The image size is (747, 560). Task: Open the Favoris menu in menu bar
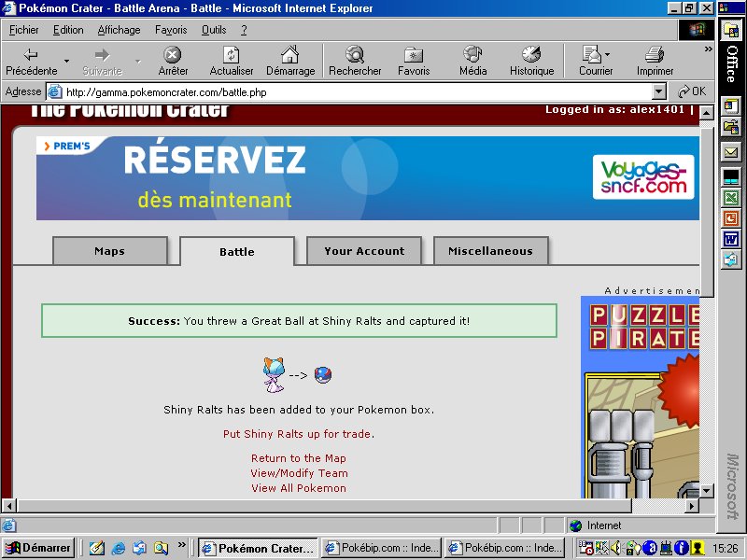pos(171,30)
